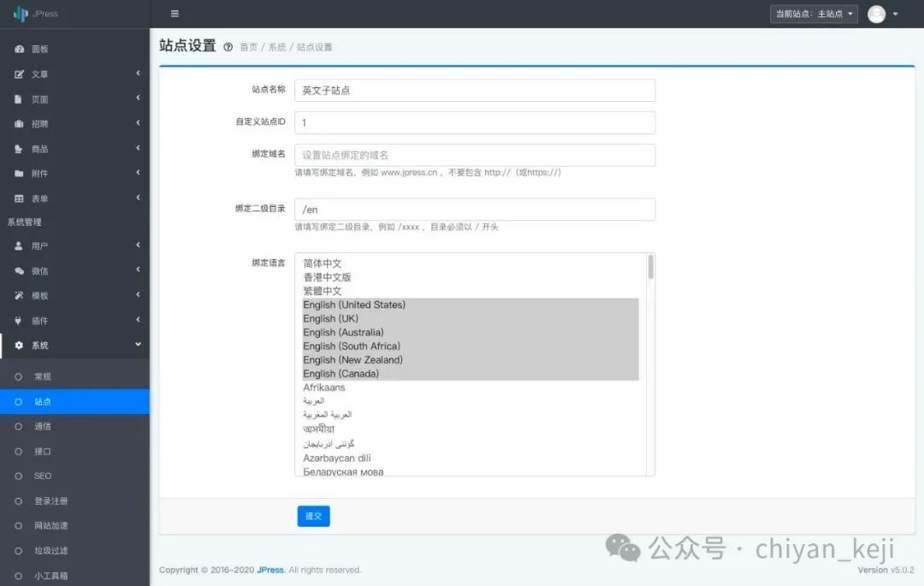Click the 绑定域名 input field
The height and width of the screenshot is (586, 924).
point(475,156)
